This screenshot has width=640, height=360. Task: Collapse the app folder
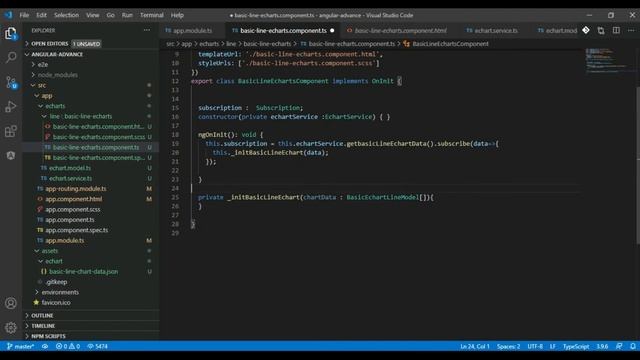pyautogui.click(x=47, y=96)
